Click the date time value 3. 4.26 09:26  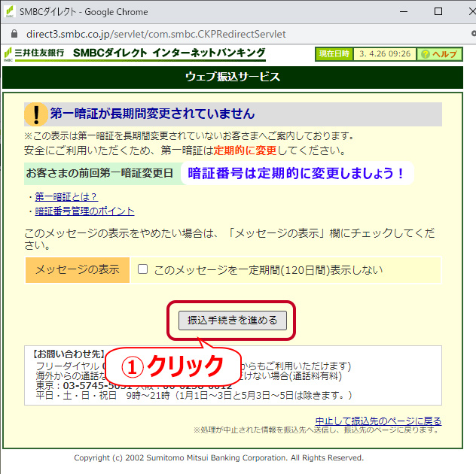pos(385,54)
